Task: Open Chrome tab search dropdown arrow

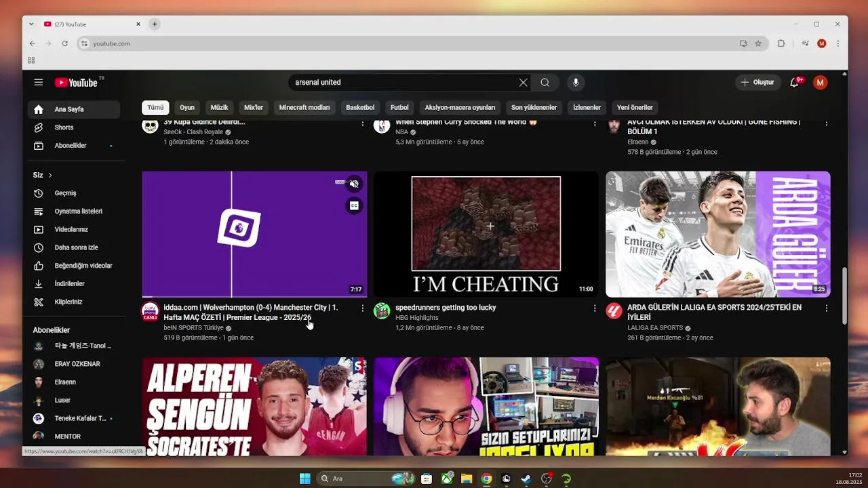Action: 31,24
